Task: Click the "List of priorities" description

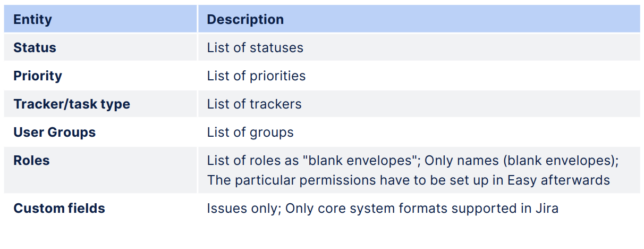Action: click(256, 76)
